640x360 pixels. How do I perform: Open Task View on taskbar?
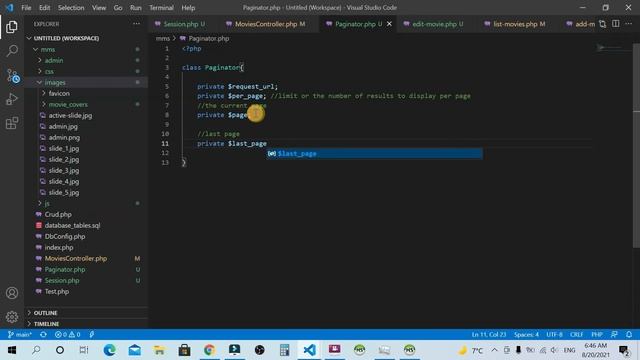tap(84, 350)
